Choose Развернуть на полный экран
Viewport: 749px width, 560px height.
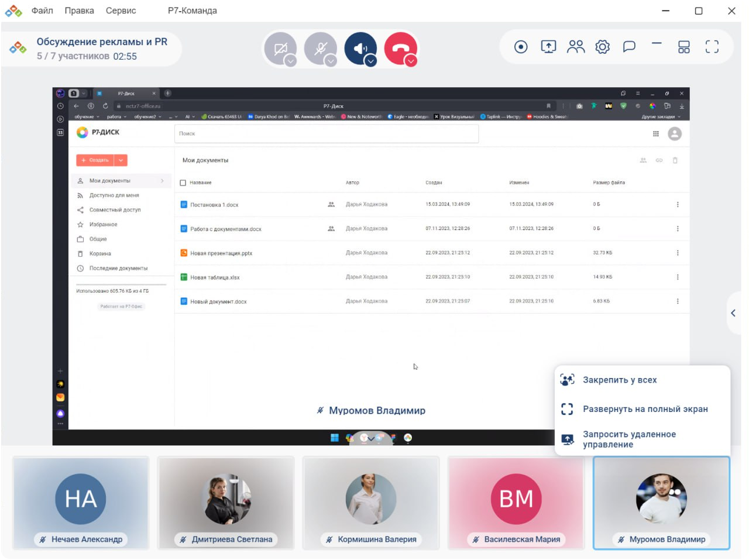(x=643, y=409)
